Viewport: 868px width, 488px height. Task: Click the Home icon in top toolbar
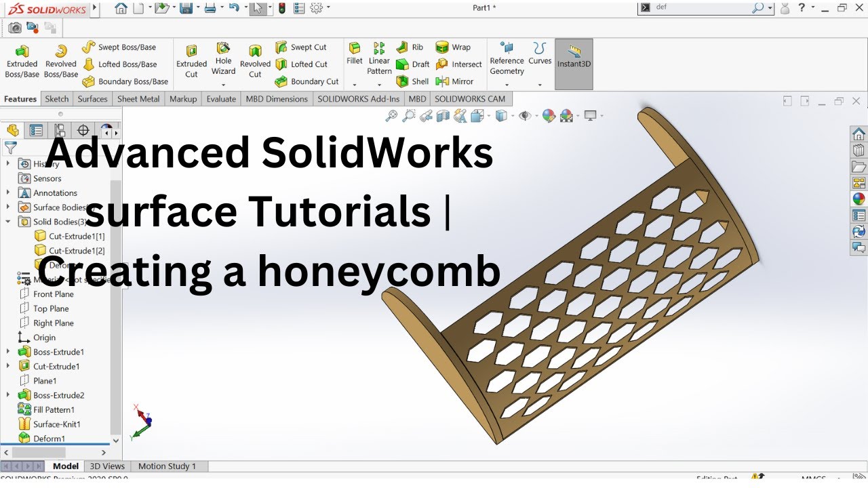[121, 8]
